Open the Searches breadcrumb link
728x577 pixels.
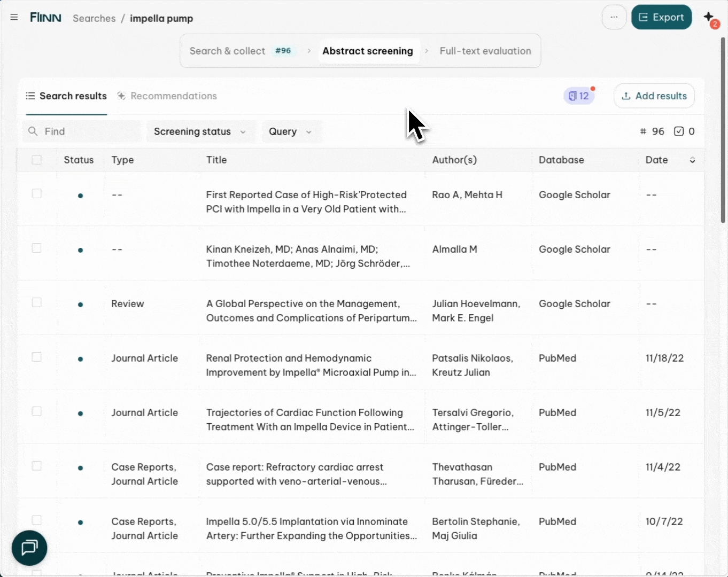(x=94, y=18)
